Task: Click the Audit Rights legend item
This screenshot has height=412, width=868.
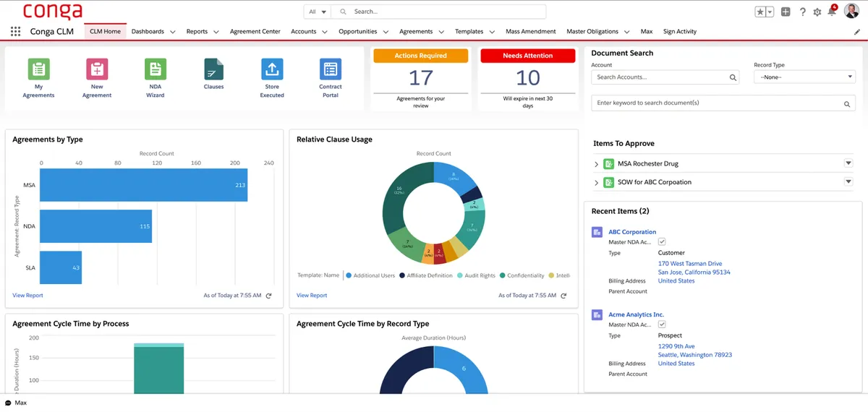Action: [x=476, y=275]
